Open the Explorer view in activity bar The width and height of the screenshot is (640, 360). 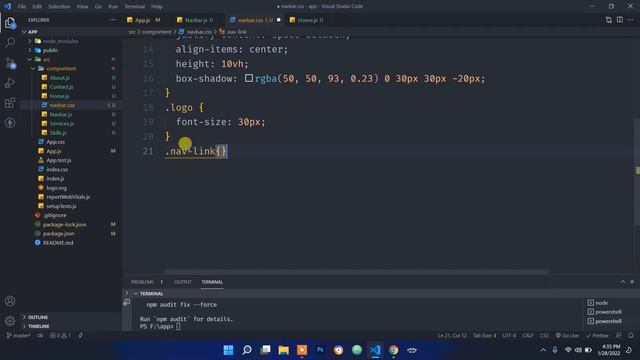coord(10,23)
